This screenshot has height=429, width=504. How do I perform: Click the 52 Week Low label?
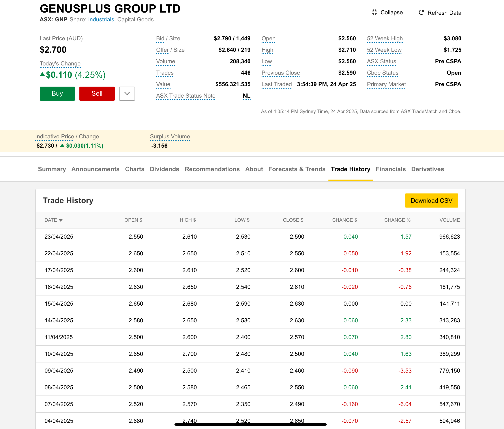(384, 50)
